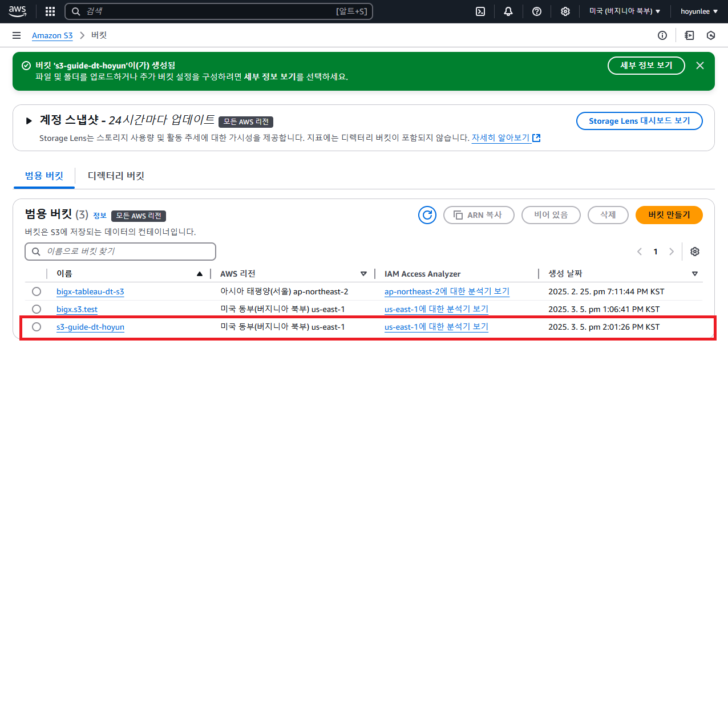This screenshot has height=705, width=728.
Task: Click the 버킷 breadcrumb text
Action: click(x=99, y=35)
